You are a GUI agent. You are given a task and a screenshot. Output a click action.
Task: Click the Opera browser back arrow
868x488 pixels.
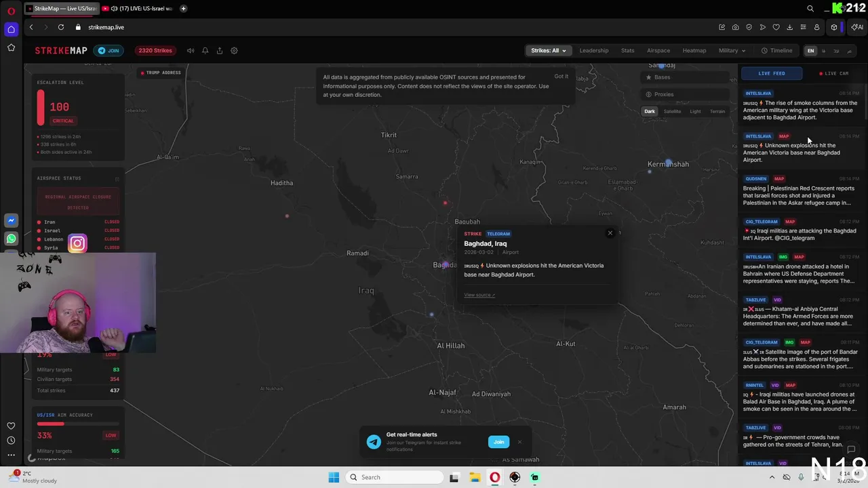point(31,27)
